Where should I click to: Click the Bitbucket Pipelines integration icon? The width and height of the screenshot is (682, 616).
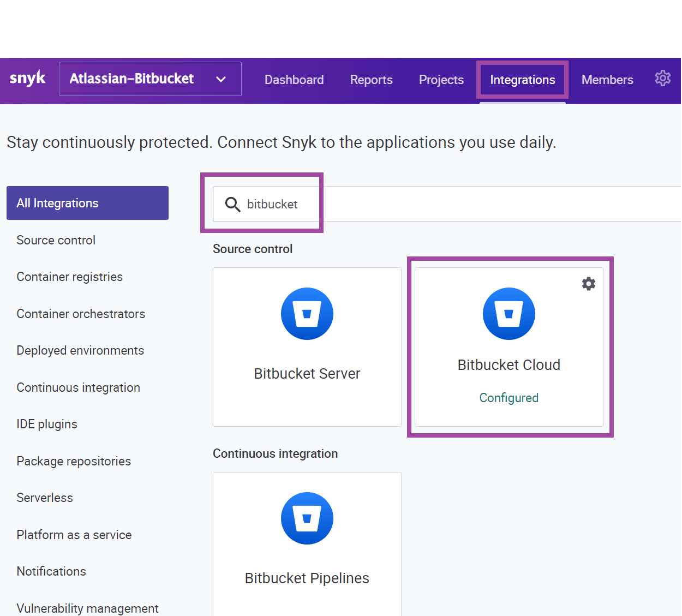[x=307, y=518]
